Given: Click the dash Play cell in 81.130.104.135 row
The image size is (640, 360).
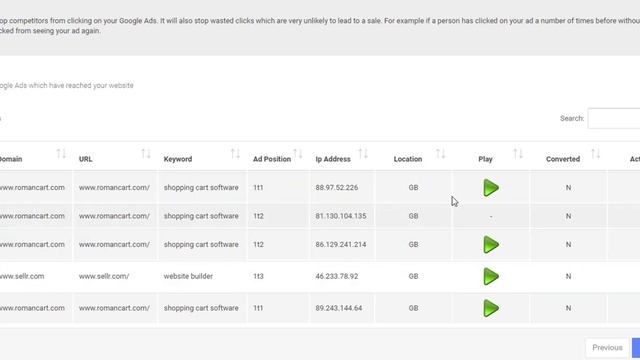Looking at the screenshot, I should click(491, 216).
